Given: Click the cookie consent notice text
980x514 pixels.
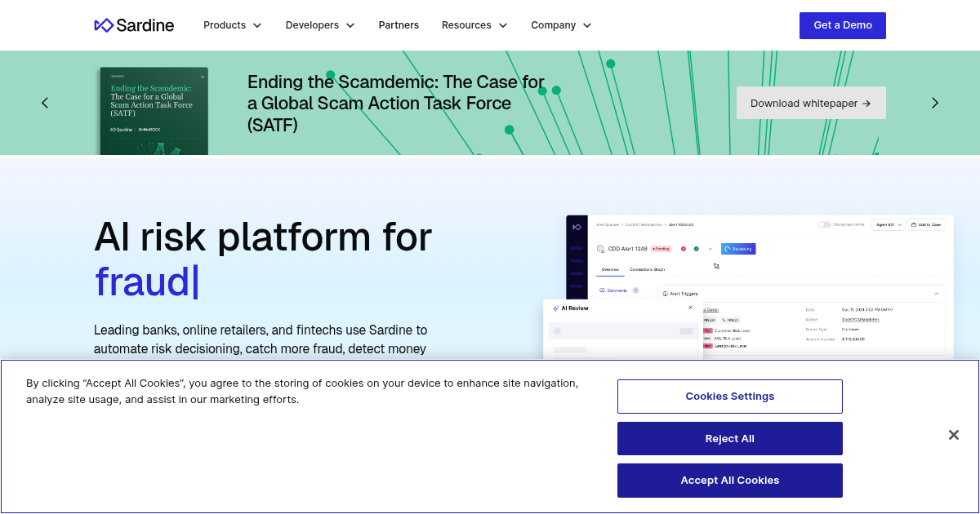Looking at the screenshot, I should (x=302, y=391).
